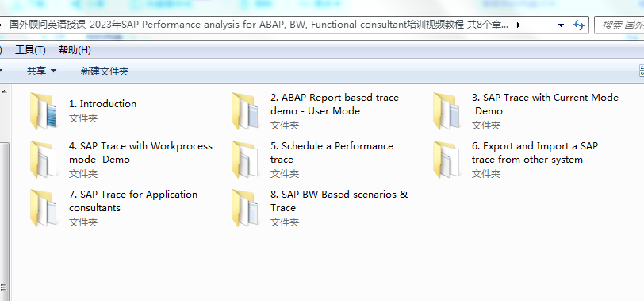This screenshot has height=301, width=644.
Task: Expand the address bar history dropdown arrow
Action: tap(561, 25)
